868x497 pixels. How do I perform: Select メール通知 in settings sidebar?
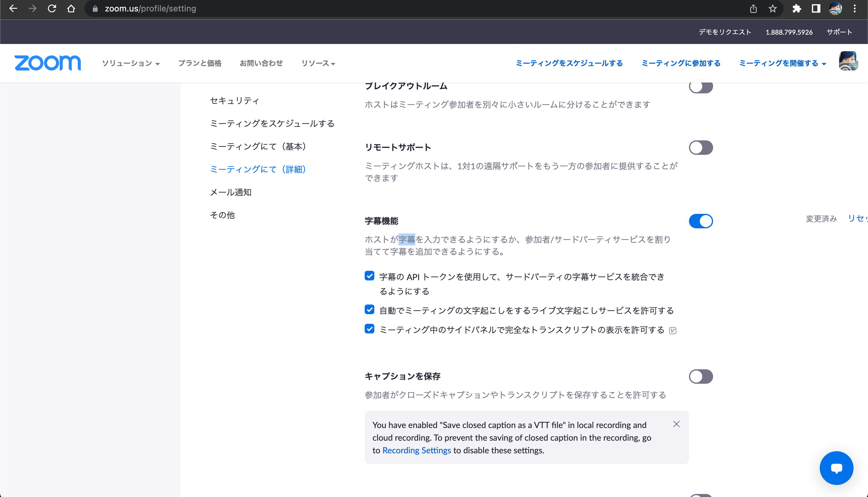pos(231,192)
